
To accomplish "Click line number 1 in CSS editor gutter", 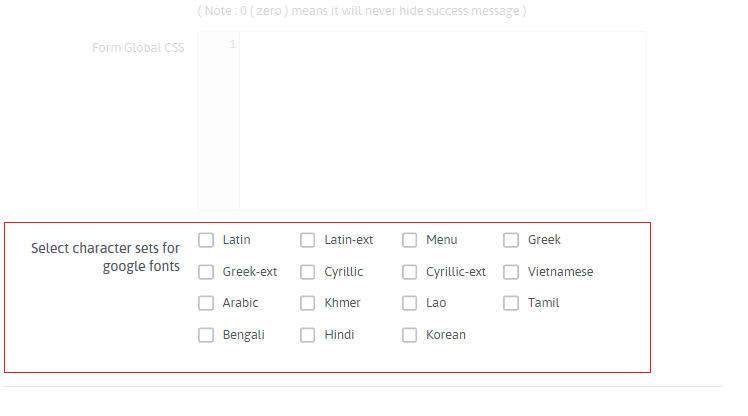I will tap(232, 44).
